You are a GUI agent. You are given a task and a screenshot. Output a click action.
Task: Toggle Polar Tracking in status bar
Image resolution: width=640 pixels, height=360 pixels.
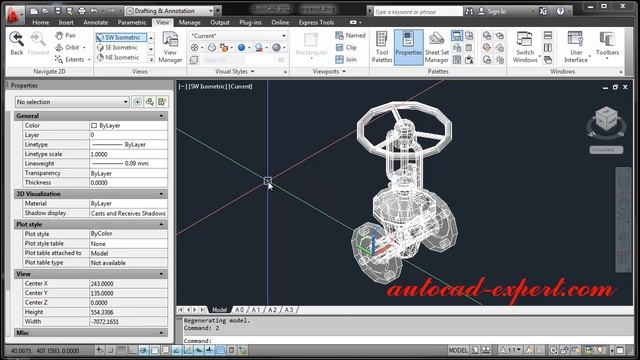point(143,350)
